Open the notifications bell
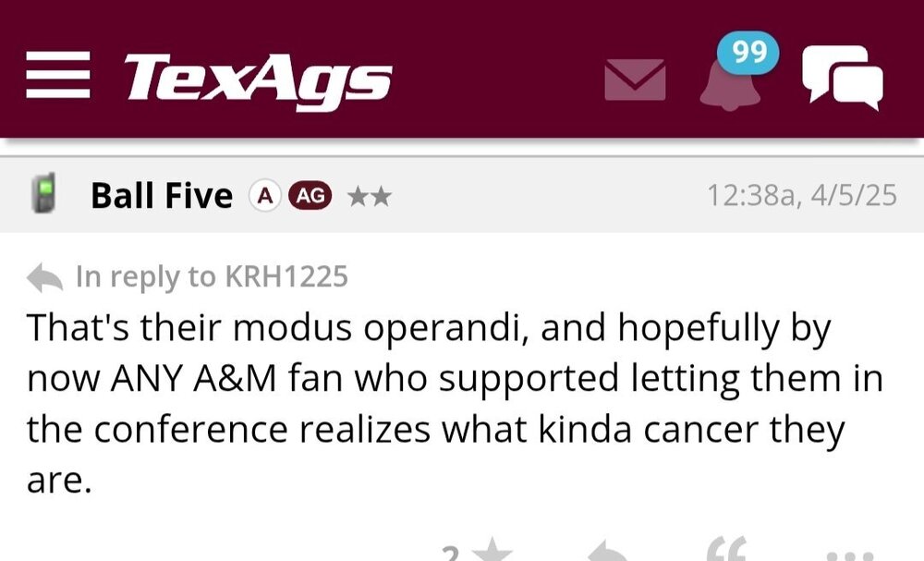 coord(727,85)
